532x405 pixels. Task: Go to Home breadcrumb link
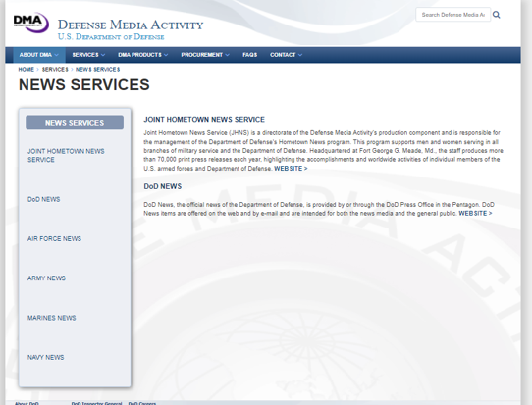coord(27,70)
